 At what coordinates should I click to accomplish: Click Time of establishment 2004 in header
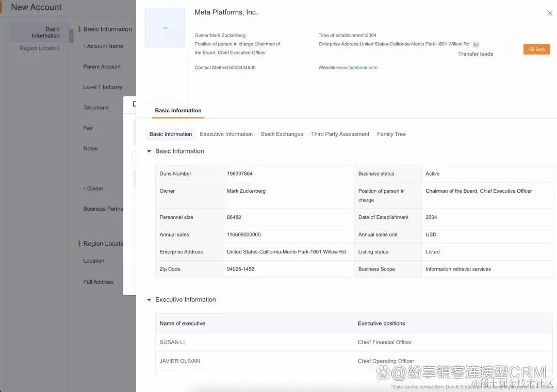coord(348,36)
